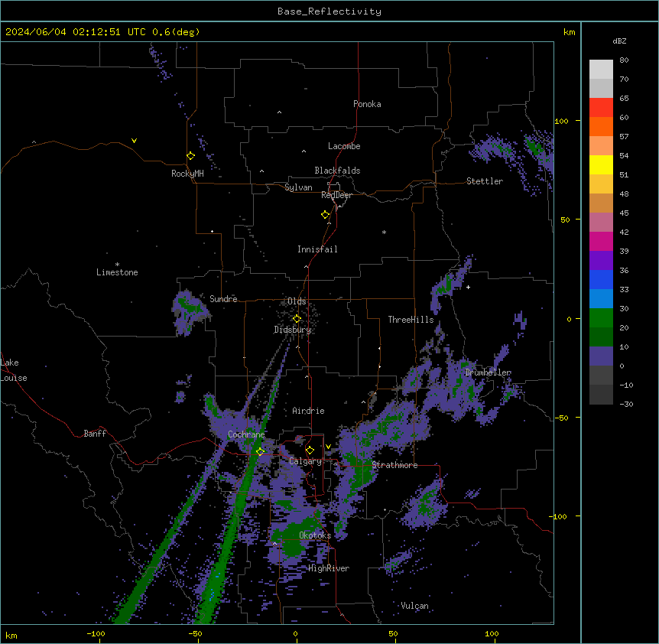
Task: Click the -30 dBZ value in legend
Action: click(626, 405)
